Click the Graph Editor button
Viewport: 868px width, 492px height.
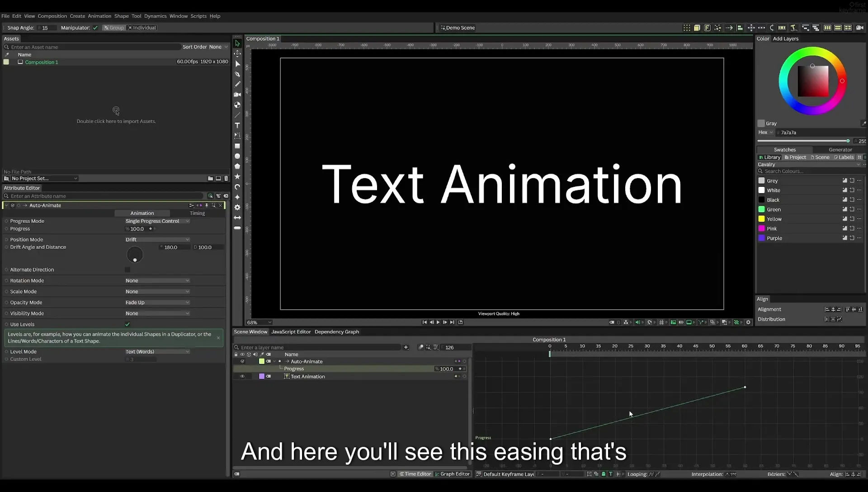tap(452, 474)
